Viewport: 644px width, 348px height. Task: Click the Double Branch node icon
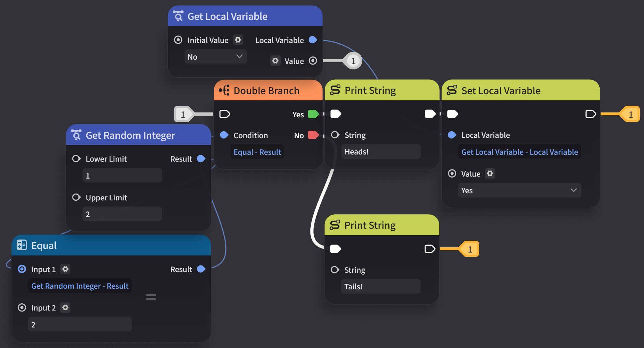click(x=224, y=90)
